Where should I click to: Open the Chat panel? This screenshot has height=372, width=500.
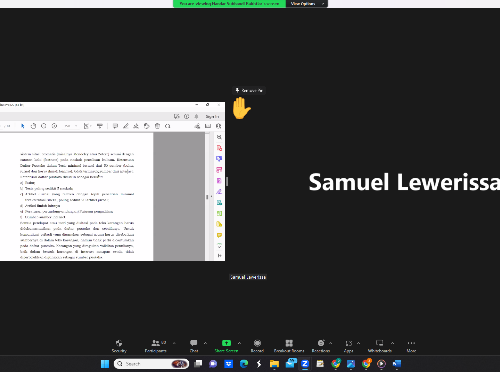(x=194, y=346)
